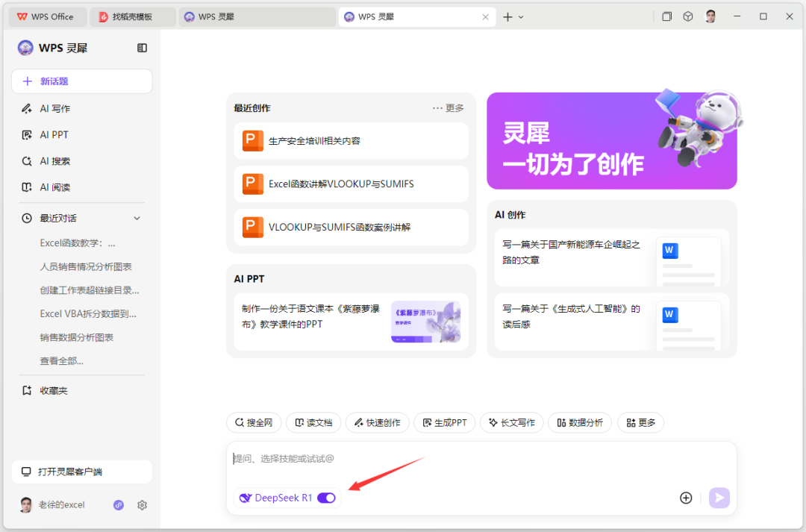Click the plus attachment icon

(x=686, y=498)
